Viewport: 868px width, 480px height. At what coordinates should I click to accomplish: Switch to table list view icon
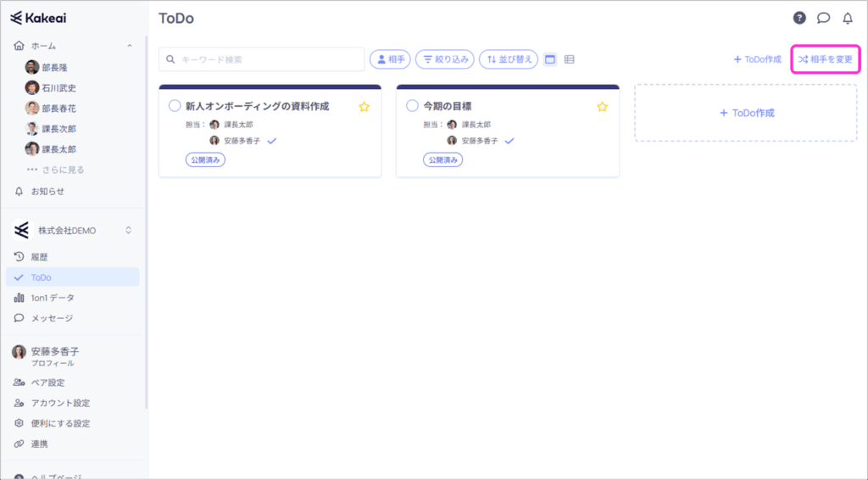570,59
